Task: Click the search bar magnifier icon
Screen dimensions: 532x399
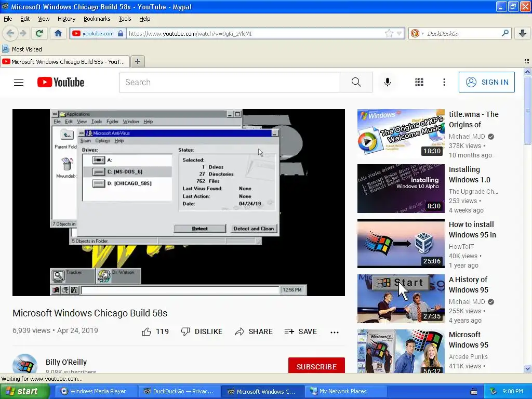Action: (x=505, y=33)
